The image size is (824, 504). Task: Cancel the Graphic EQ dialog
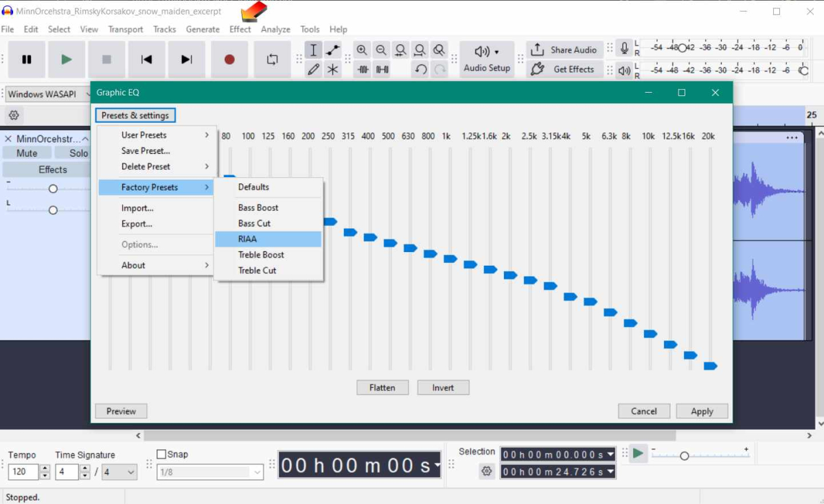(644, 411)
